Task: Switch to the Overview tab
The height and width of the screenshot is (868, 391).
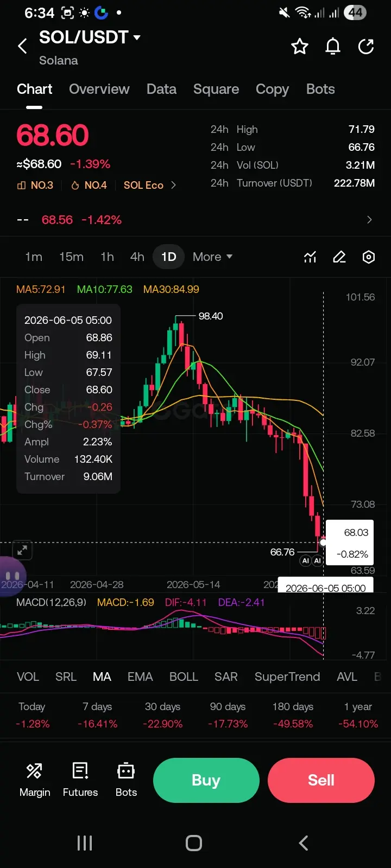Action: coord(99,89)
